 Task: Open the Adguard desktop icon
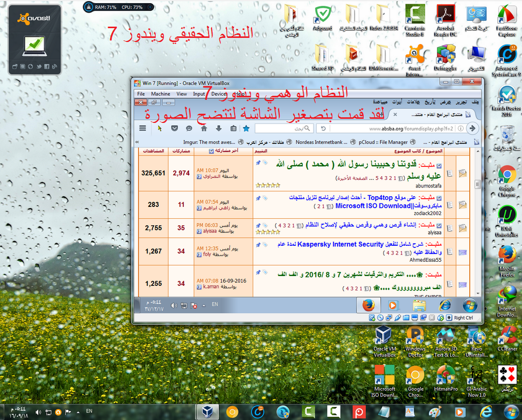[x=322, y=17]
